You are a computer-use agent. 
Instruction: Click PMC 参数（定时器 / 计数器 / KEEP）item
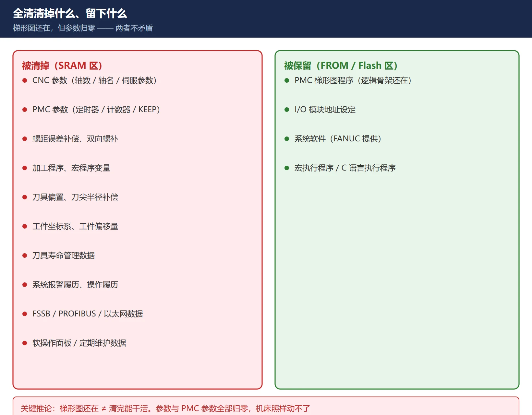[x=96, y=110]
